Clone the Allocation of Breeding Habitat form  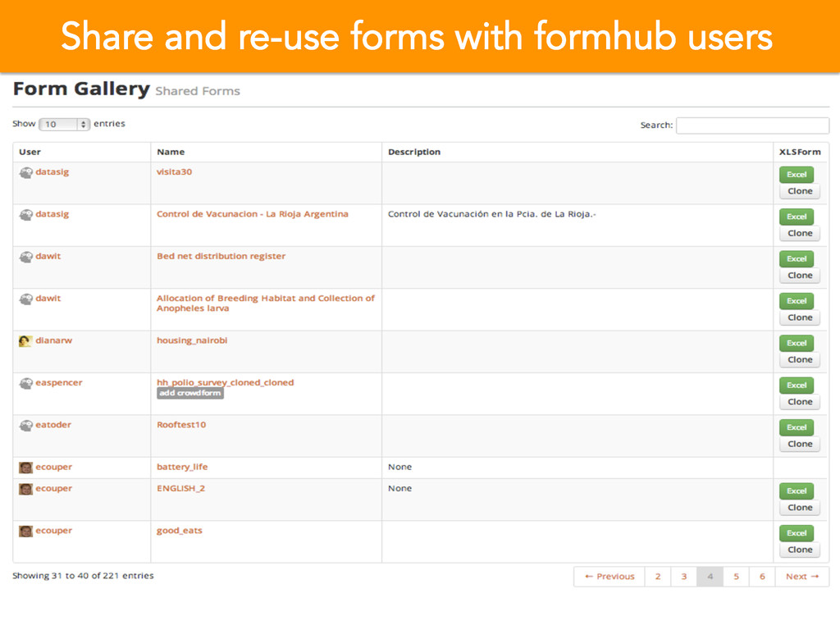tap(800, 317)
